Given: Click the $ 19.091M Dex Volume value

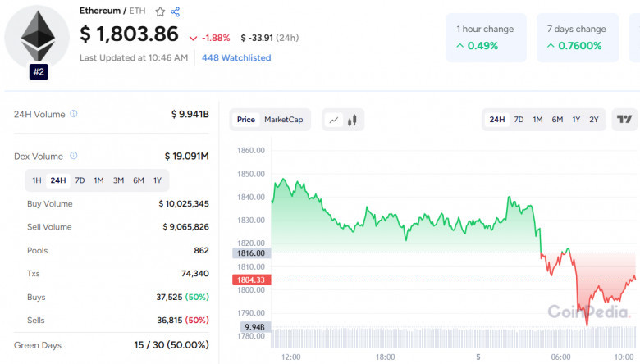Looking at the screenshot, I should (x=187, y=156).
